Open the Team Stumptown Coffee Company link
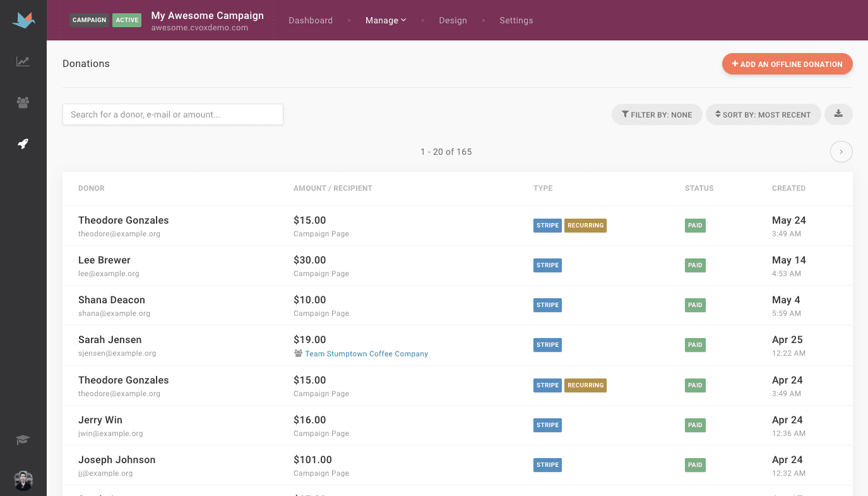868x496 pixels. point(366,353)
